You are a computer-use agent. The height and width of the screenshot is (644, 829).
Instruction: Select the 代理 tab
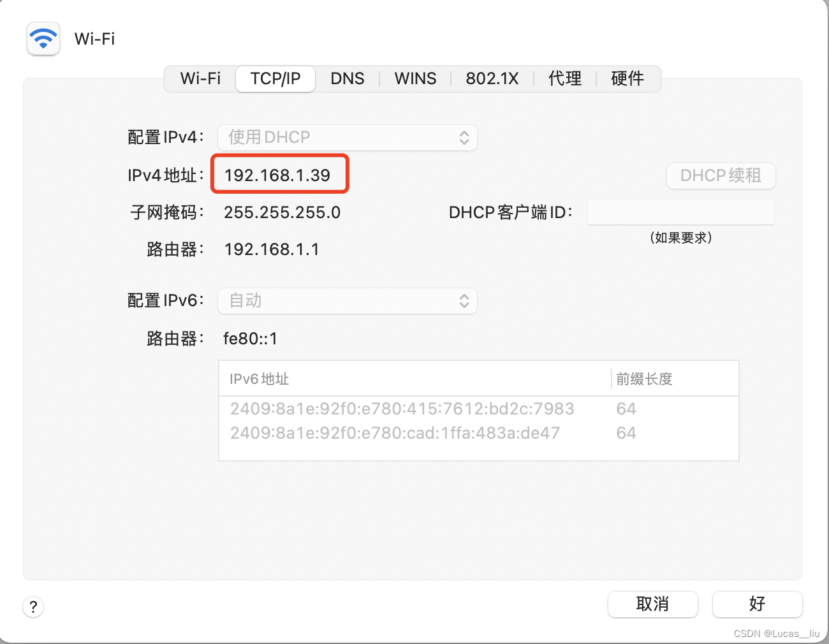(x=565, y=78)
